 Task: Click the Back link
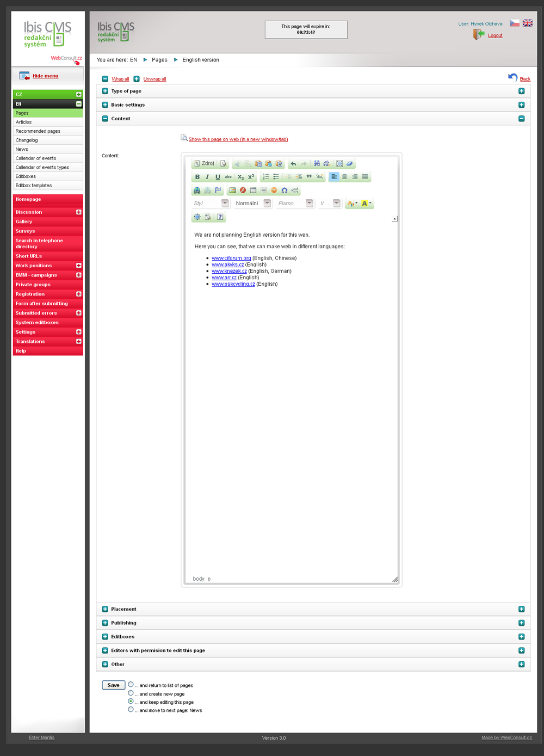pyautogui.click(x=525, y=79)
